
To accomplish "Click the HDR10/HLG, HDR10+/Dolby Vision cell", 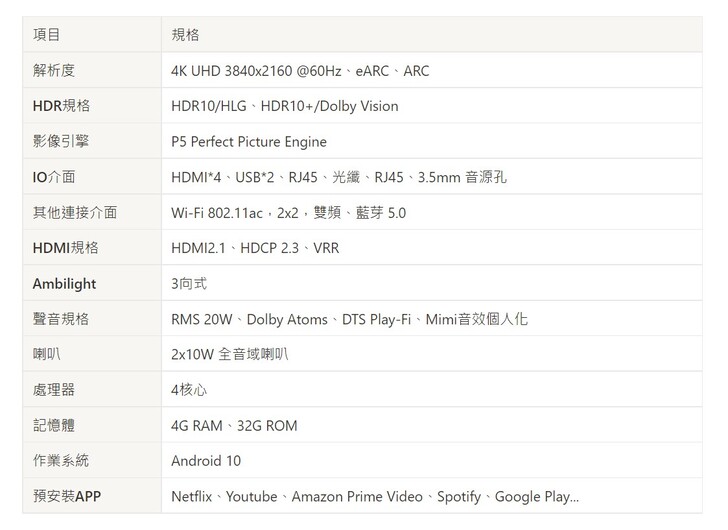I will [x=285, y=106].
